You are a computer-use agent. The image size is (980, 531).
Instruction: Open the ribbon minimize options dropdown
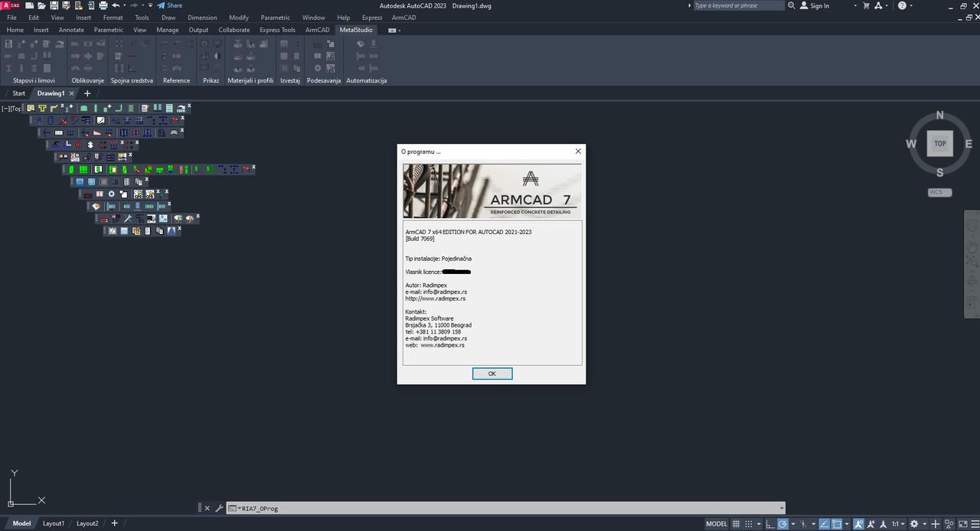[x=394, y=31]
